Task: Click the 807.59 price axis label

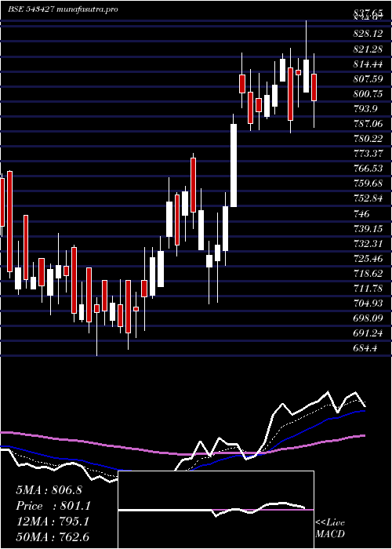Action: coord(368,79)
